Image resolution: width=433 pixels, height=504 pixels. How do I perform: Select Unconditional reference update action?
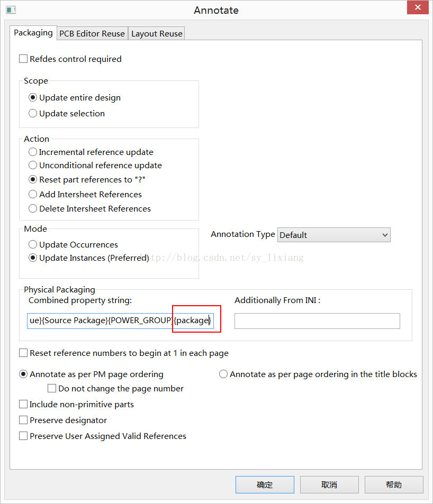(33, 166)
